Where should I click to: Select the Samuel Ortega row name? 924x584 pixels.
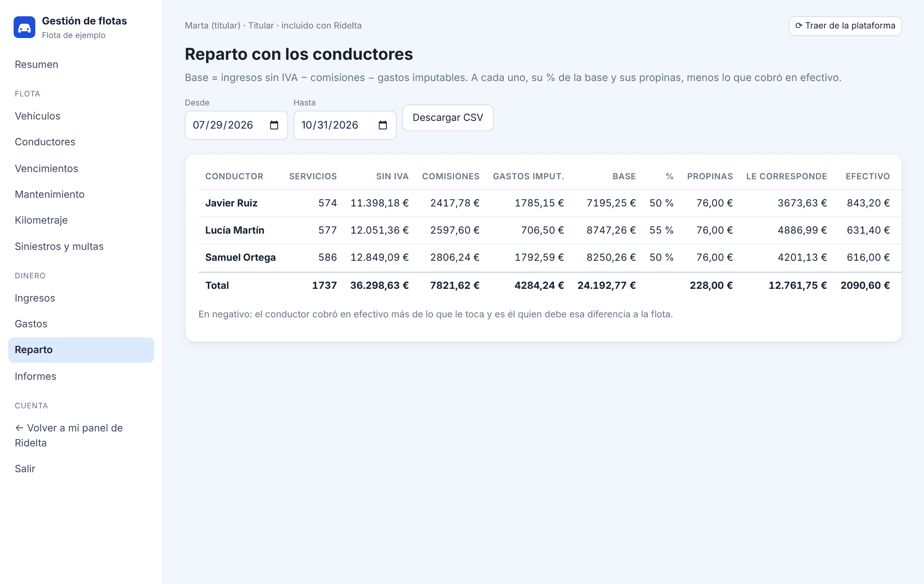point(241,258)
